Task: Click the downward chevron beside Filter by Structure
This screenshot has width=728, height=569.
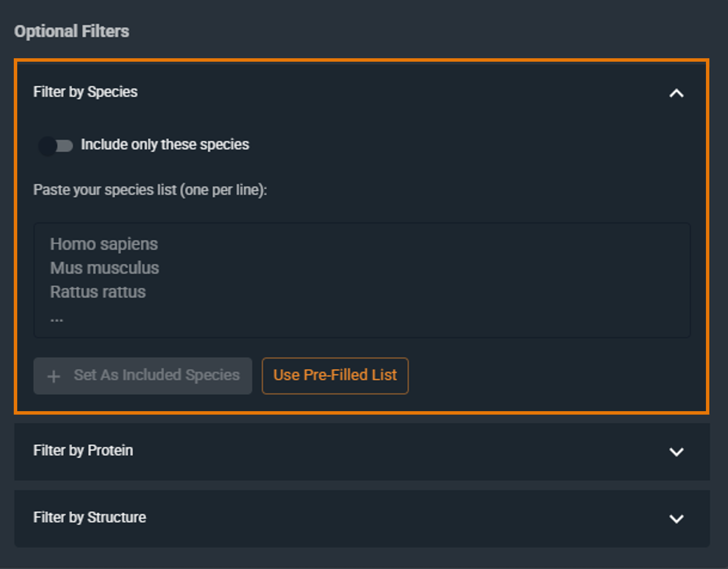Action: 676,518
